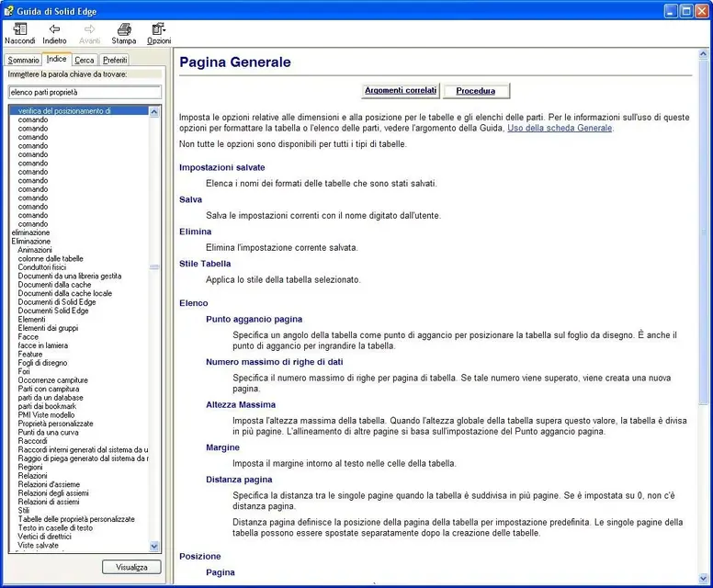Open the Cerca tab
This screenshot has width=713, height=588.
[x=85, y=60]
